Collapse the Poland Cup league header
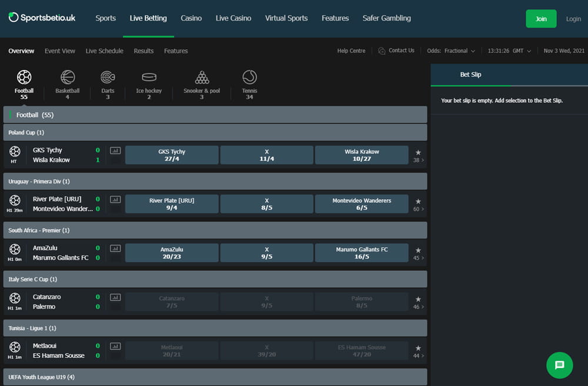This screenshot has height=386, width=588. pyautogui.click(x=215, y=132)
